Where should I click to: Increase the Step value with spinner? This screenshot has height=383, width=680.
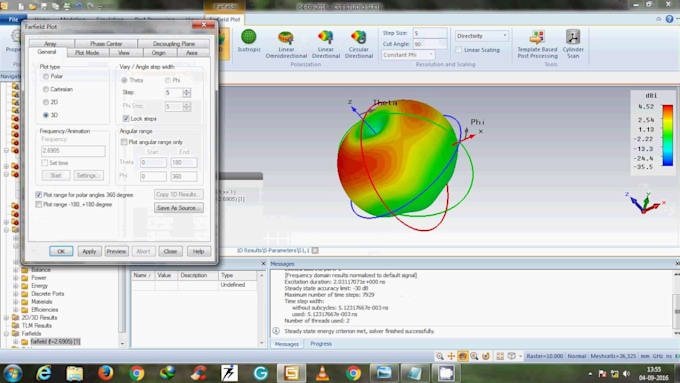pos(187,90)
